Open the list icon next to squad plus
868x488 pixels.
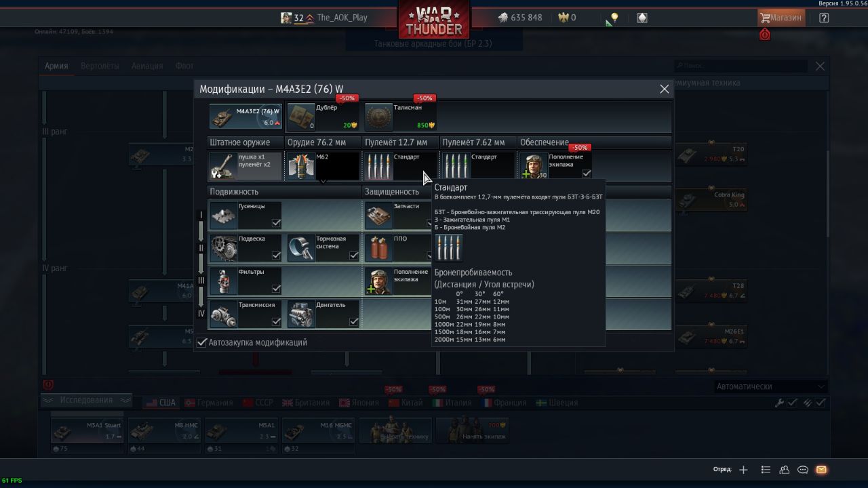[x=766, y=470]
